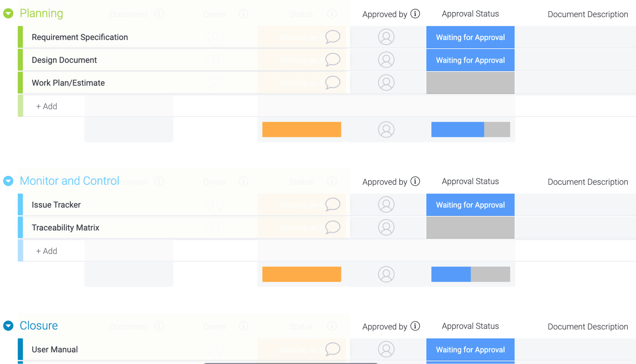Assign approver for Traceability Matrix person icon

[386, 227]
